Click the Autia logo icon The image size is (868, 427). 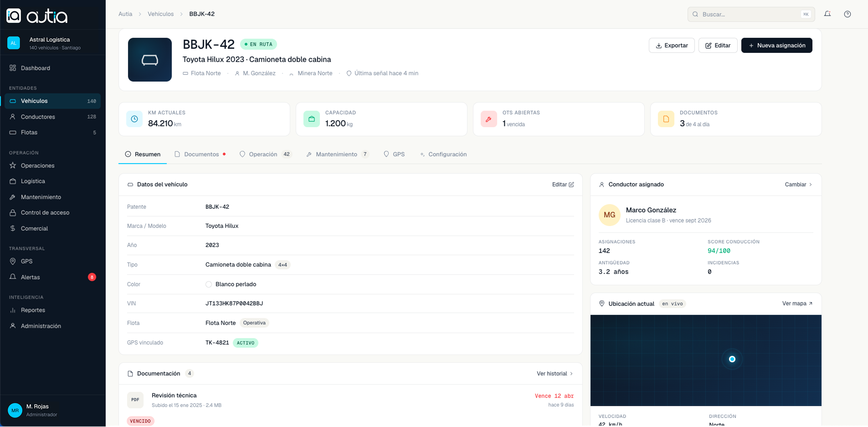click(14, 16)
